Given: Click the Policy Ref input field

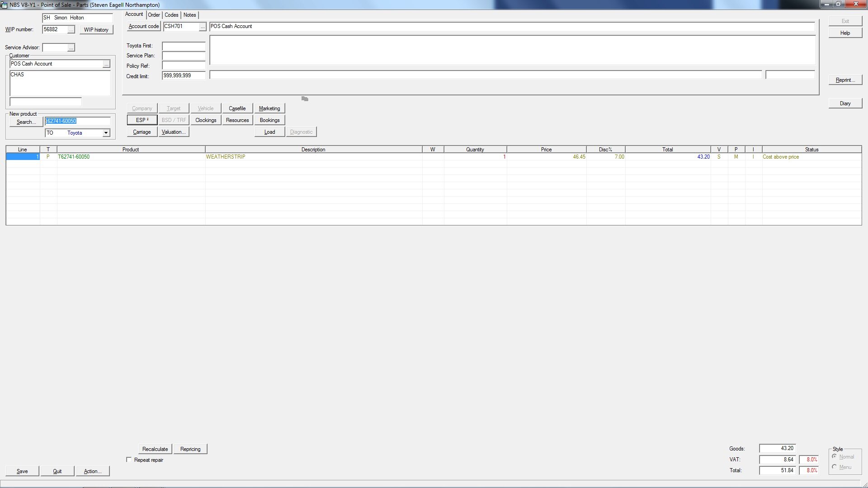Looking at the screenshot, I should (184, 66).
